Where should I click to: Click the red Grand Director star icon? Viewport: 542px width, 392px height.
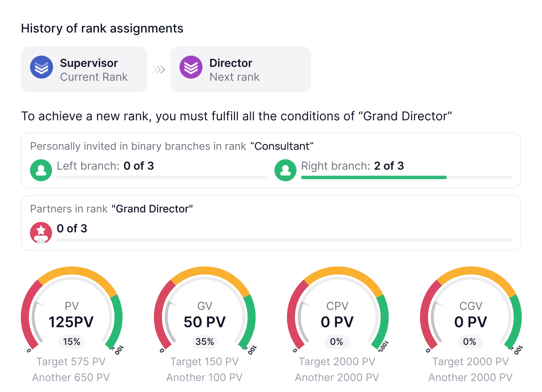(41, 232)
